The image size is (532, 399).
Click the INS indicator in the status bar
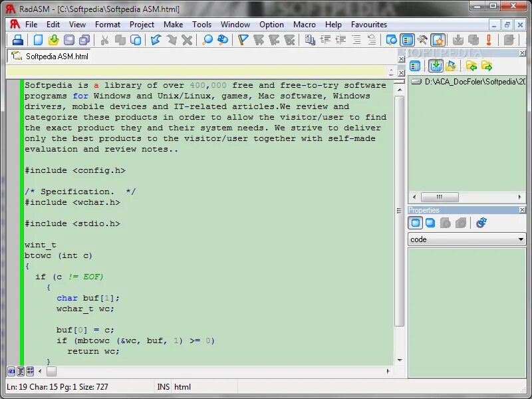pyautogui.click(x=163, y=387)
